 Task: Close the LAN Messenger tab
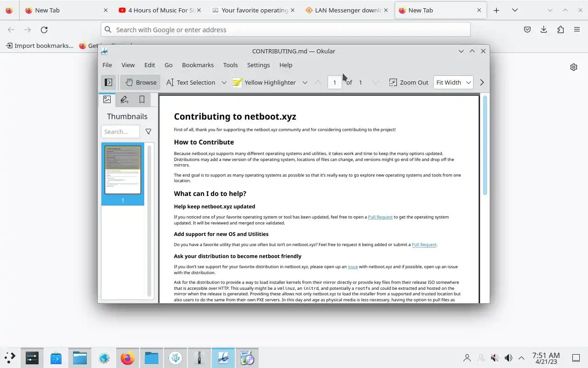pos(385,10)
